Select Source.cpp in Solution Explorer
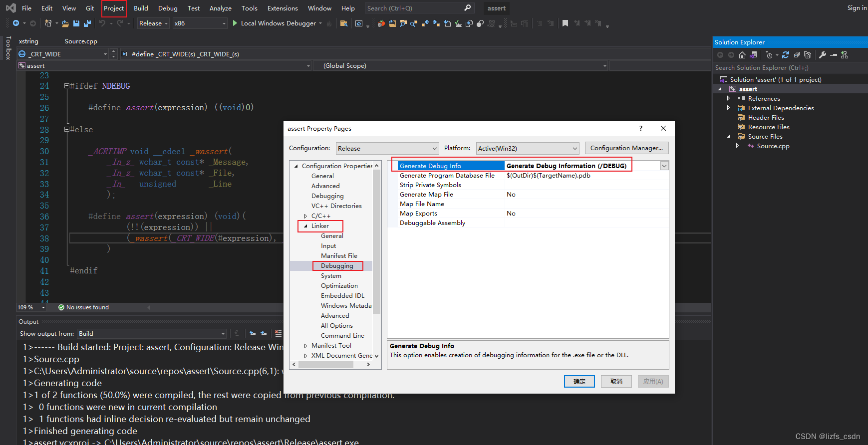This screenshot has width=868, height=445. tap(773, 146)
